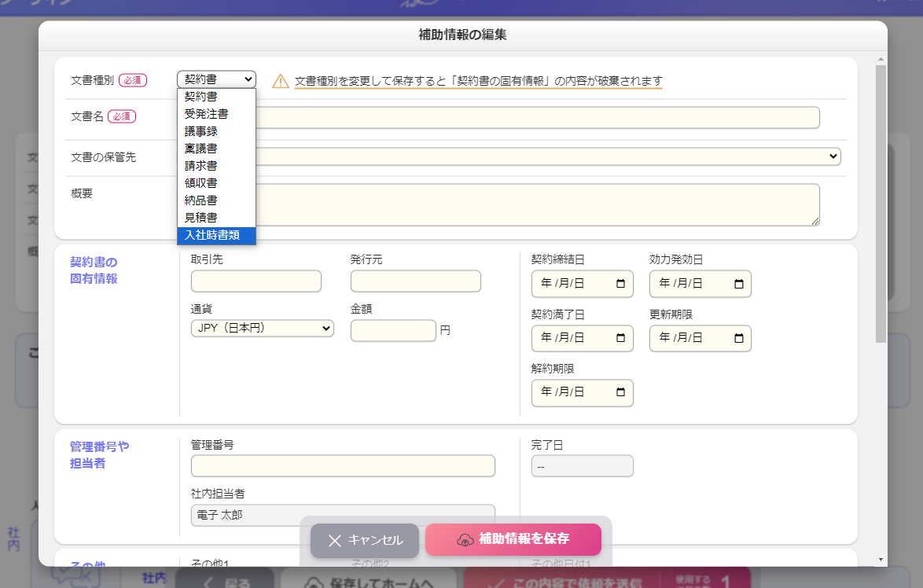Screen dimensions: 923x588
Task: Pick 議事録 from the dropdown options
Action: coord(216,131)
